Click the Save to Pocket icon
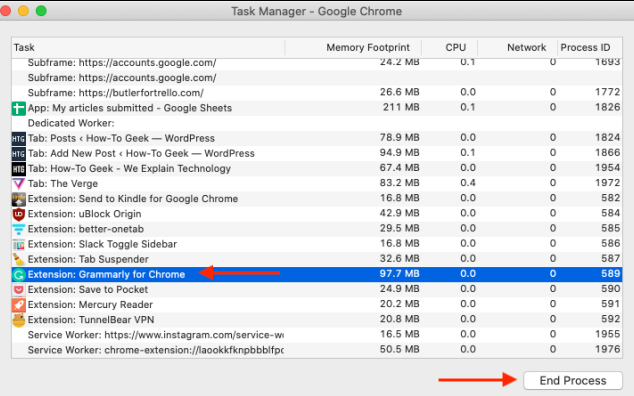The width and height of the screenshot is (634, 396). tap(19, 290)
